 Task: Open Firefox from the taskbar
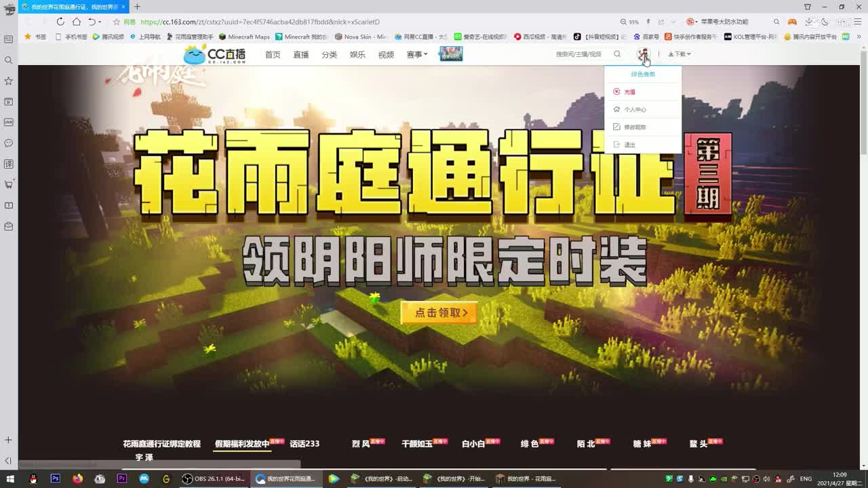[x=77, y=479]
